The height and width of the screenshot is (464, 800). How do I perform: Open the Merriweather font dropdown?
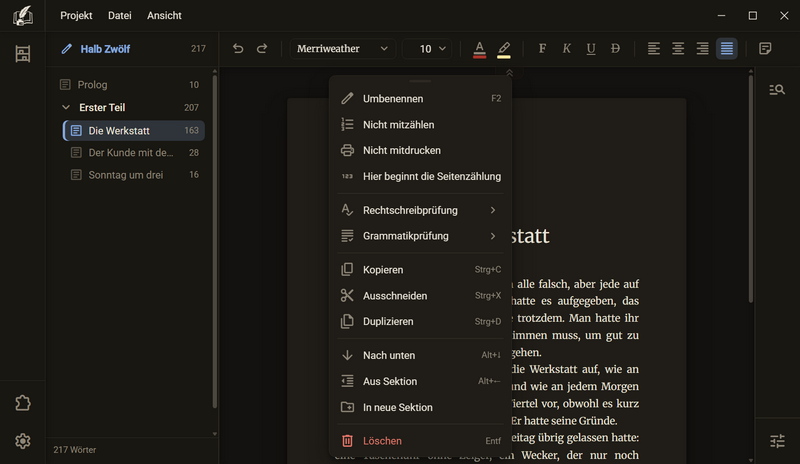342,48
